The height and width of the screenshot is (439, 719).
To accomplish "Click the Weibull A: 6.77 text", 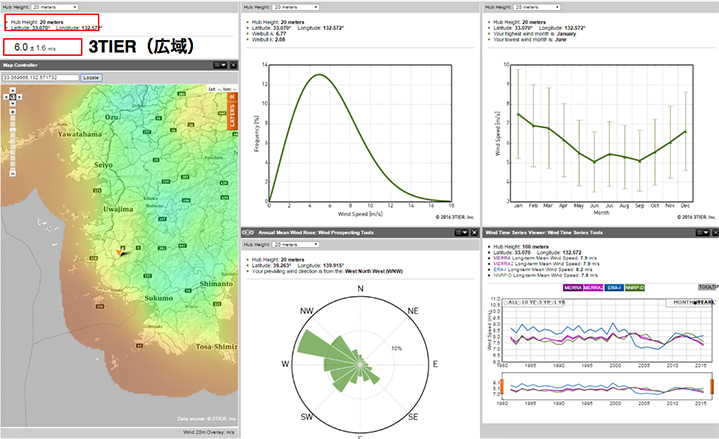I will tap(269, 34).
